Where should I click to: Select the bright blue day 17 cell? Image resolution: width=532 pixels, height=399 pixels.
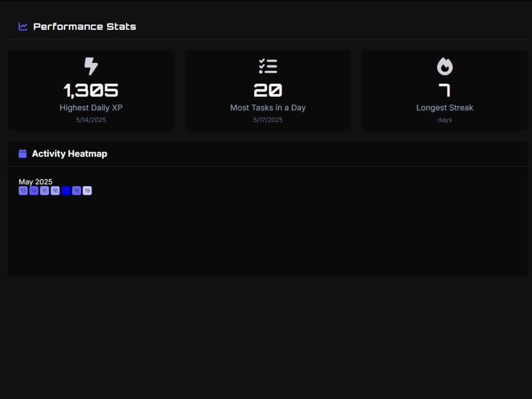pos(66,190)
